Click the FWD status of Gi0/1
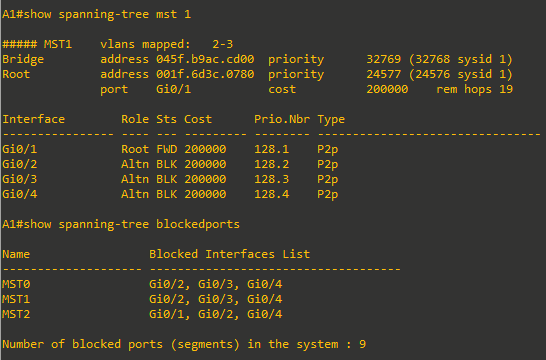Image resolution: width=546 pixels, height=360 pixels. pos(166,149)
